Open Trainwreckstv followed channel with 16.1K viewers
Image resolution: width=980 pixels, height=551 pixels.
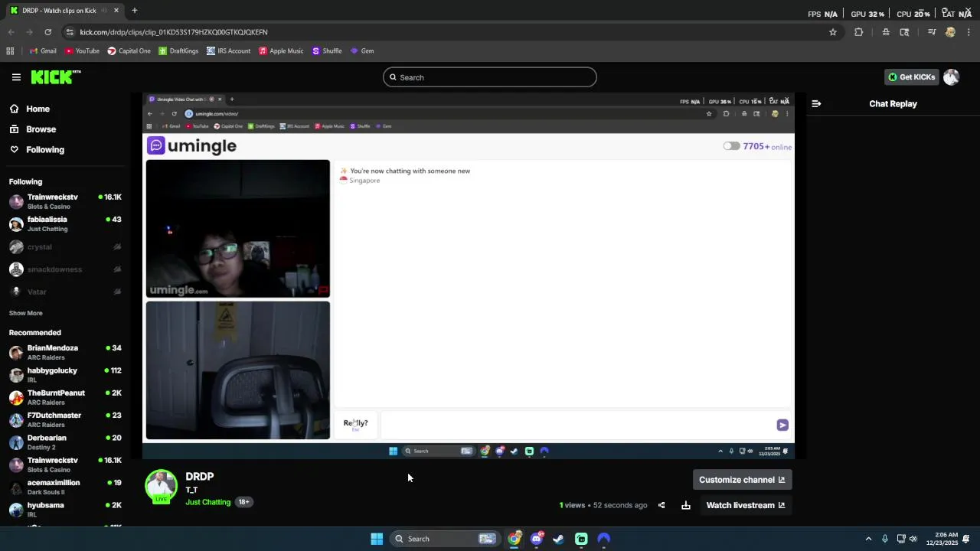[65, 201]
